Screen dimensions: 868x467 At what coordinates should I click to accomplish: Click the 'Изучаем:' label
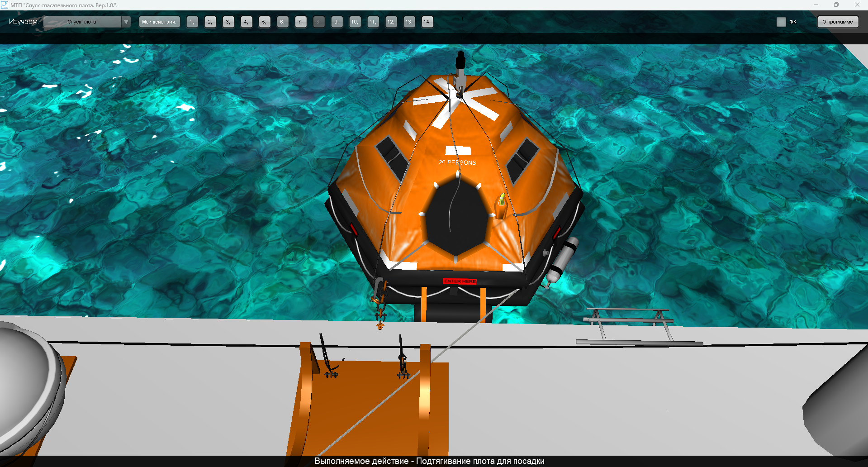[x=24, y=22]
